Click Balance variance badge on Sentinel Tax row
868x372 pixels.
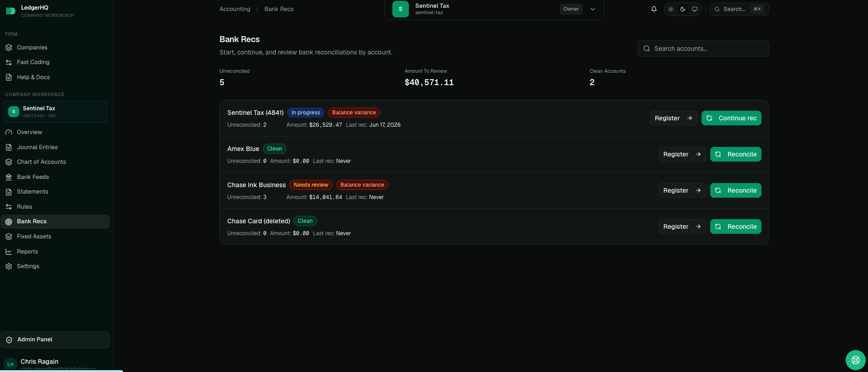[354, 113]
